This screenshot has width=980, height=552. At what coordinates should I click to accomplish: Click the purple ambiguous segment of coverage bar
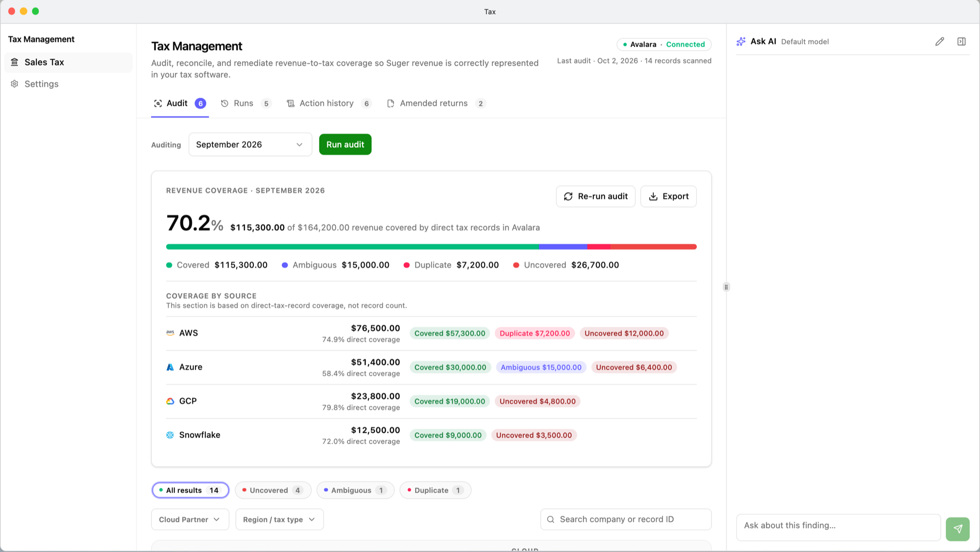[x=563, y=247]
